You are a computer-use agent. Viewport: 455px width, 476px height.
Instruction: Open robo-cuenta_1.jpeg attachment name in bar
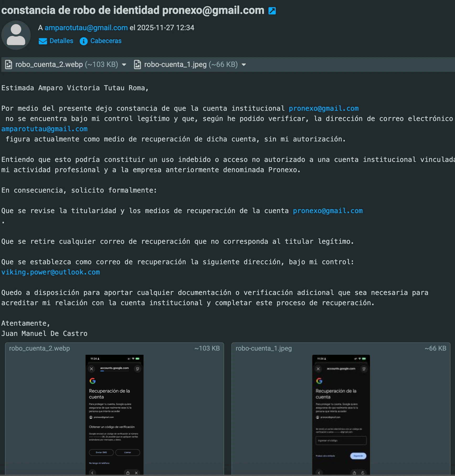point(175,65)
